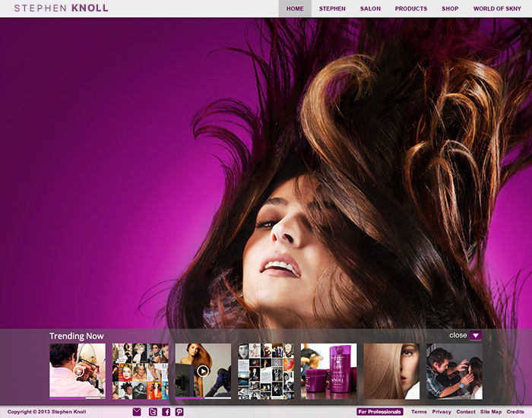This screenshot has width=532, height=418.
Task: Click the email envelope icon in footer
Action: (137, 412)
